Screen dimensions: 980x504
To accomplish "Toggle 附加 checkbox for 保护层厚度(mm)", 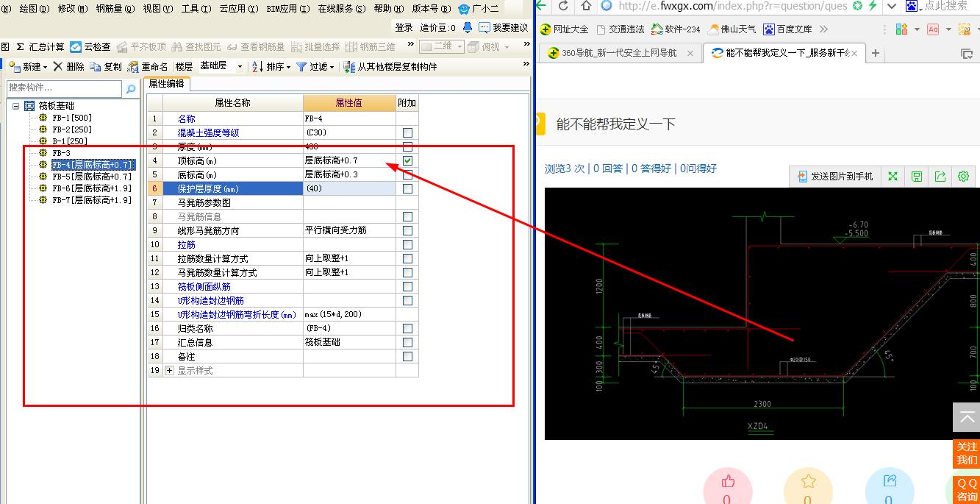I will tap(407, 189).
